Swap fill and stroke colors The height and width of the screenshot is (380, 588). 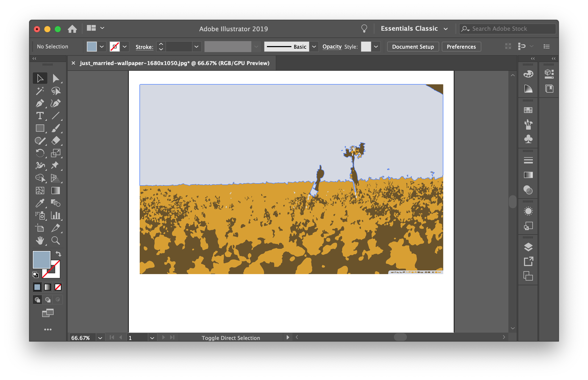(58, 254)
